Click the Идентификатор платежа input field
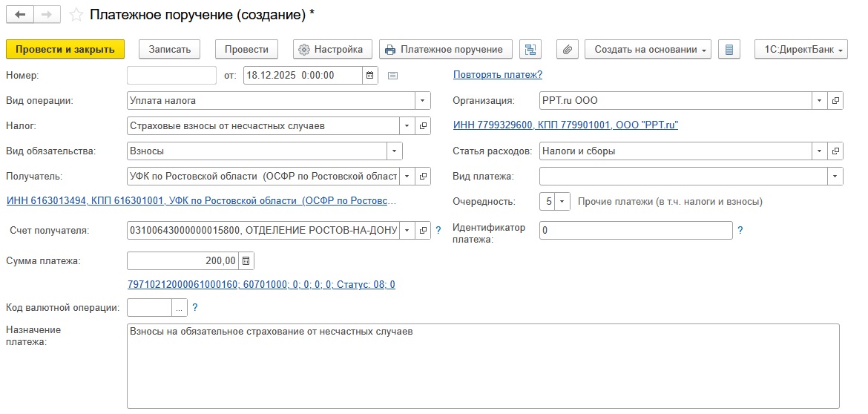This screenshot has height=414, width=868. (x=636, y=230)
